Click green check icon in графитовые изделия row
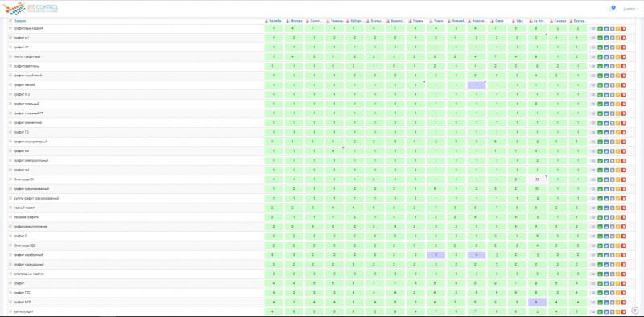 (x=600, y=28)
